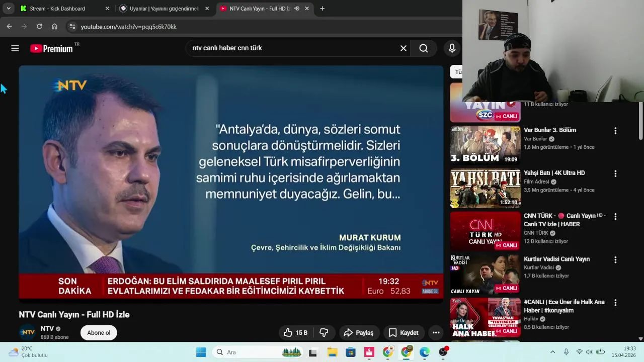Click the browser address bar URL
This screenshot has width=644, height=362.
[x=129, y=27]
